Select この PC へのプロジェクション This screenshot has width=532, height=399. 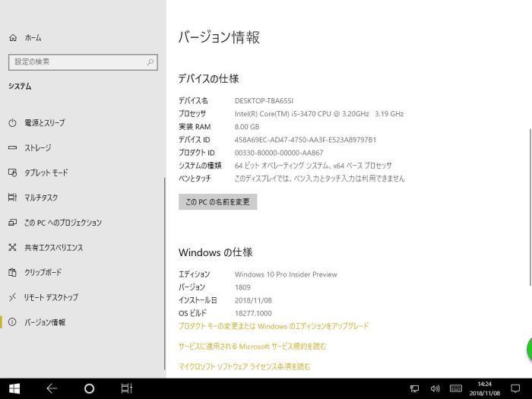62,223
